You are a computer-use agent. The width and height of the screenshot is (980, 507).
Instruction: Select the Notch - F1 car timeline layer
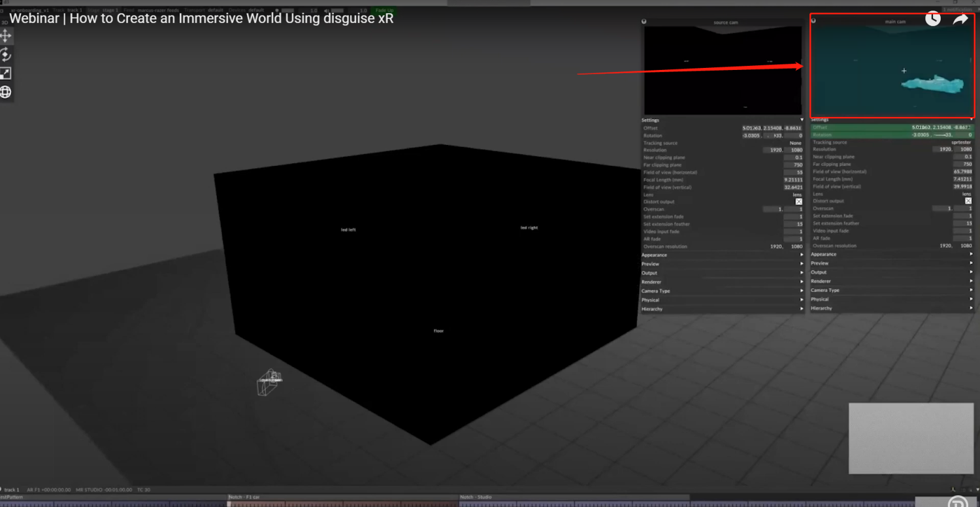coord(343,497)
